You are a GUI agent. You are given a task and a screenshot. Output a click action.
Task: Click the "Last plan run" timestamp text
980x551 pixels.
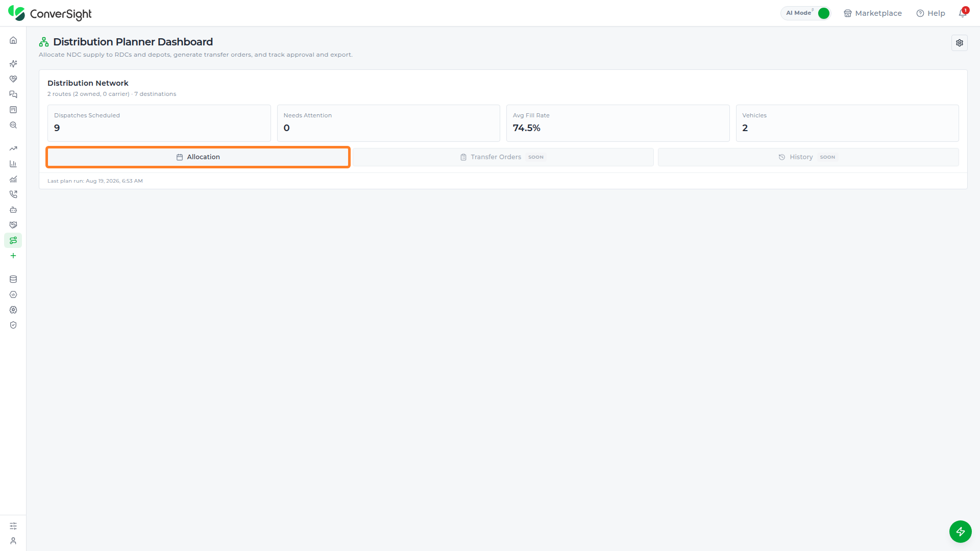click(95, 181)
